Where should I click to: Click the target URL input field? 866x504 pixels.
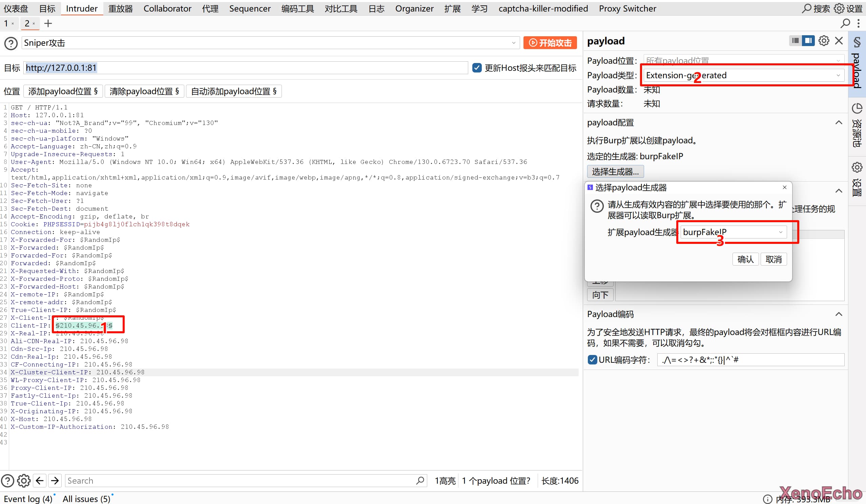(245, 68)
